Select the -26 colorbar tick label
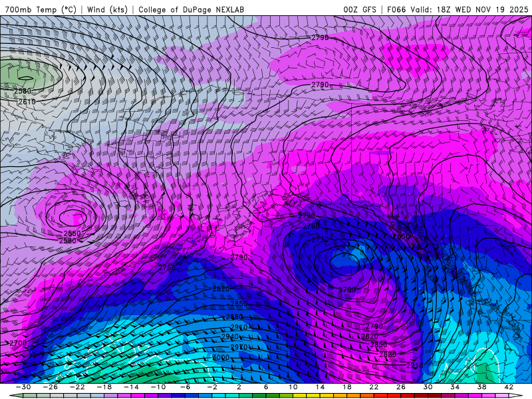Screen dimensions: 532x399 pos(51,387)
